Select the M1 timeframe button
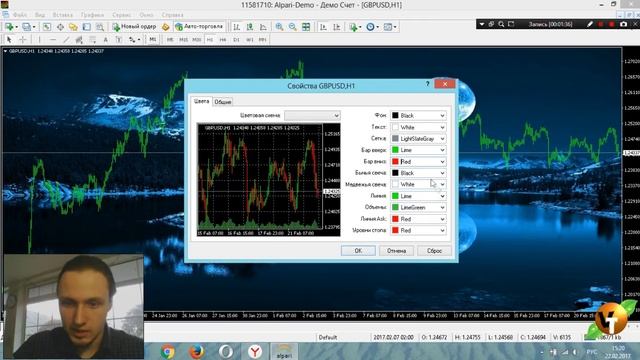This screenshot has width=640, height=360. coord(153,40)
